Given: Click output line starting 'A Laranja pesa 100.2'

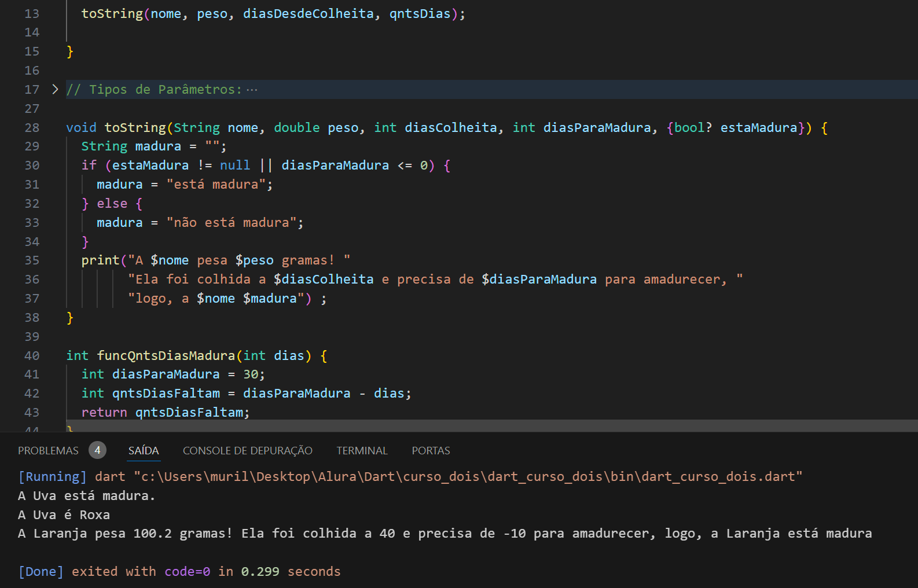Looking at the screenshot, I should (x=445, y=533).
